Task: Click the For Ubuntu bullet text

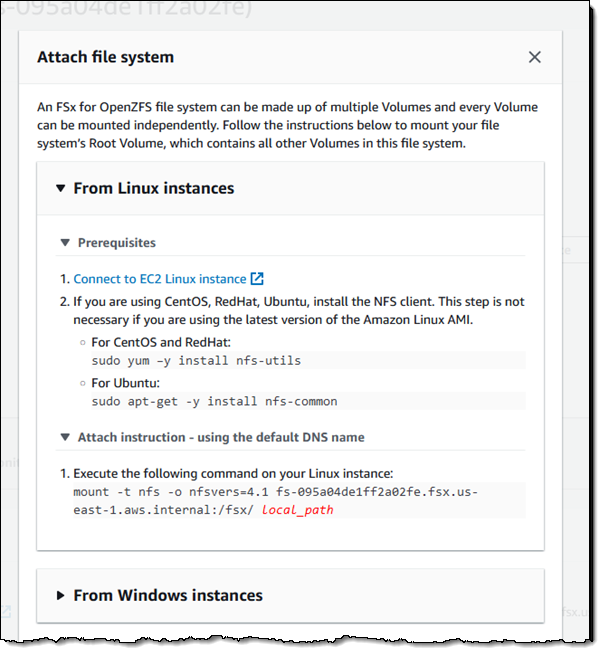Action: [125, 383]
